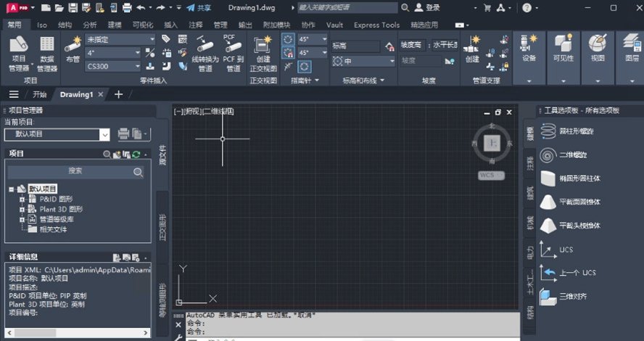Select 平截面圆锥体 frustum cone tool

570,202
